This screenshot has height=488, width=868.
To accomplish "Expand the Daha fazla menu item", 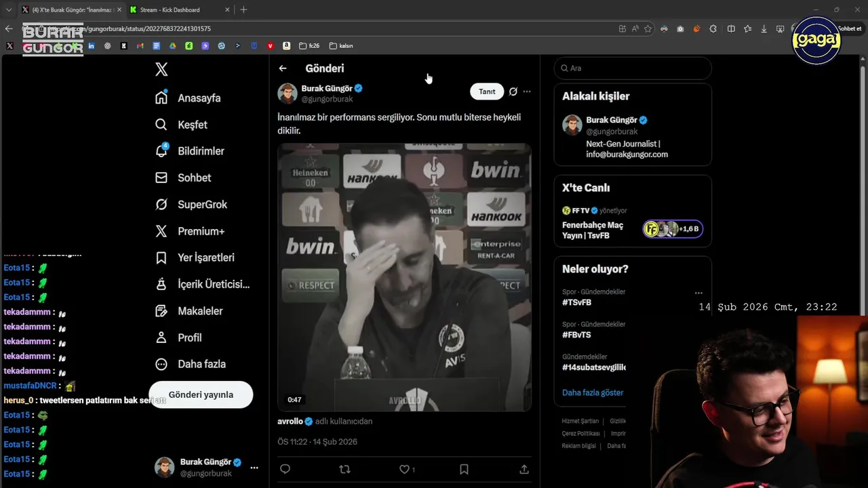I will [x=191, y=364].
